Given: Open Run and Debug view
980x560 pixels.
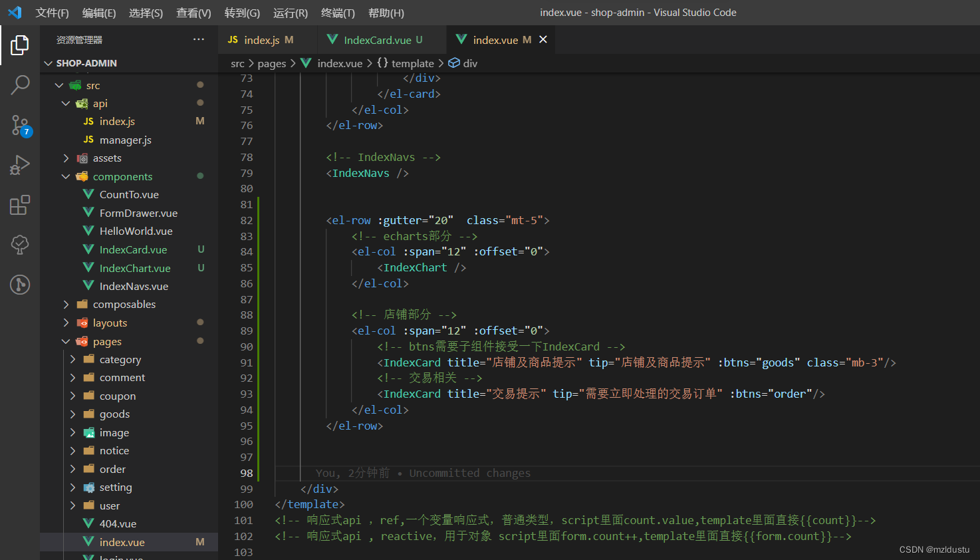Looking at the screenshot, I should click(20, 165).
